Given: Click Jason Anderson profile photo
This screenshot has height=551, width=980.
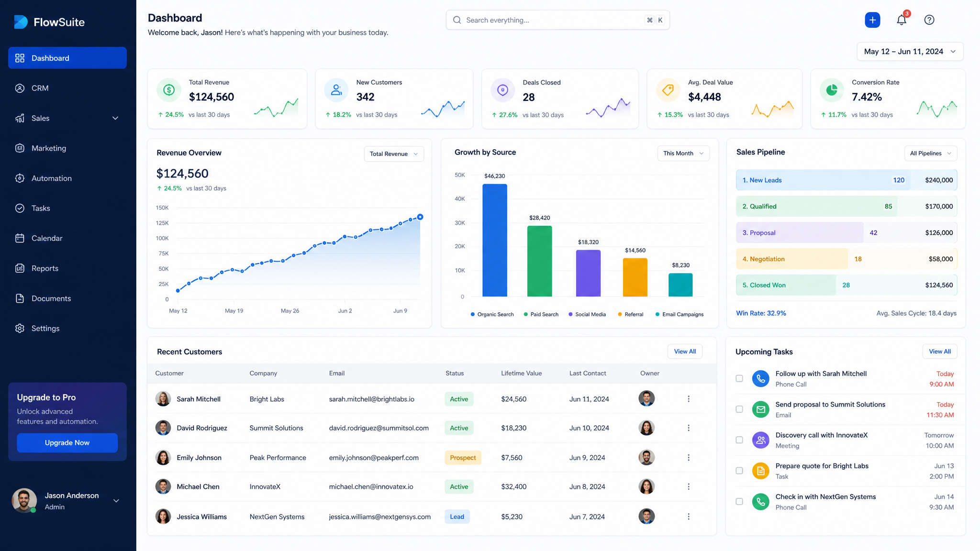Looking at the screenshot, I should coord(24,500).
